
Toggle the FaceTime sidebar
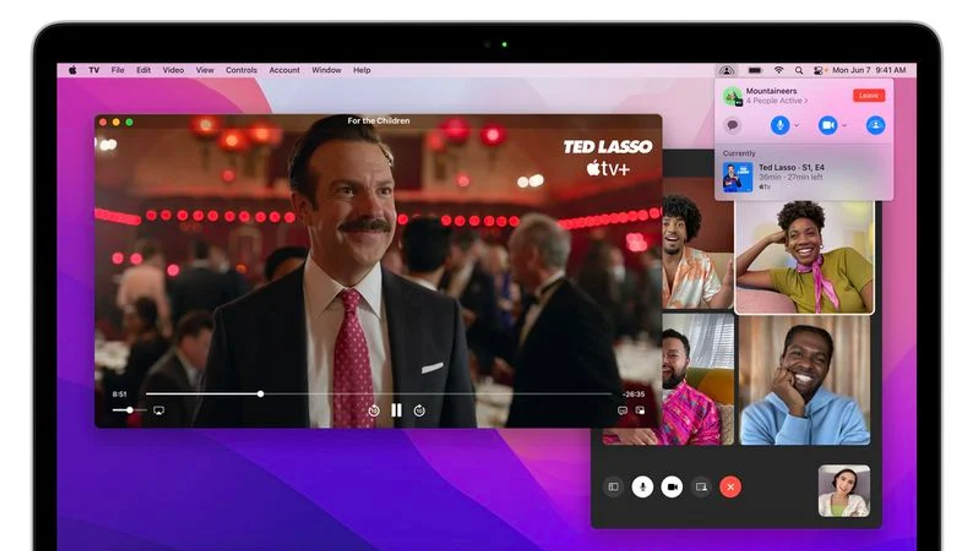click(x=613, y=487)
